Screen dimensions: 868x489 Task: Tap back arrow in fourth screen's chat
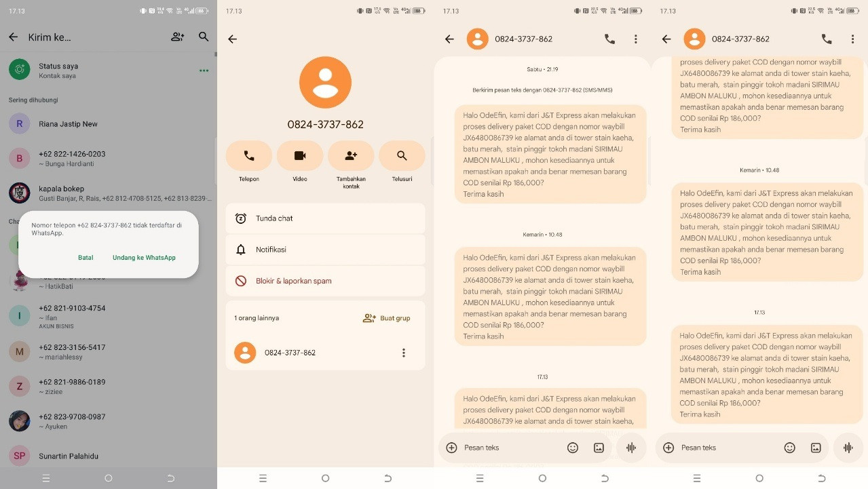point(666,39)
